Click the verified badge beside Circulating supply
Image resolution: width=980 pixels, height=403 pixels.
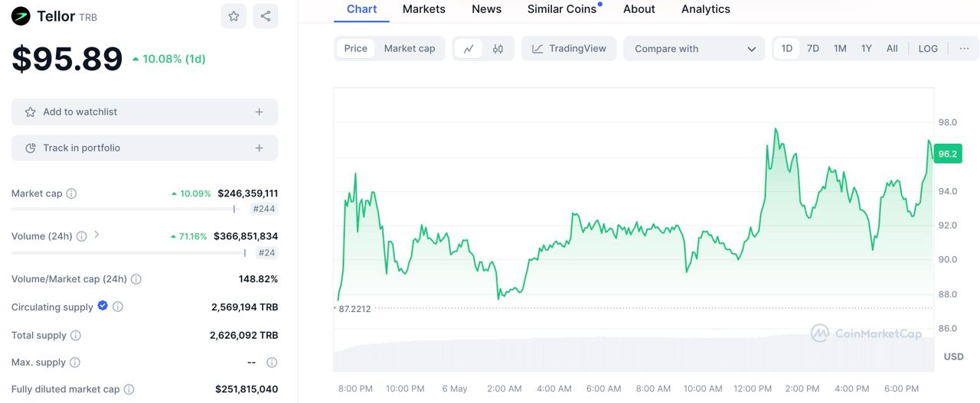coord(103,306)
